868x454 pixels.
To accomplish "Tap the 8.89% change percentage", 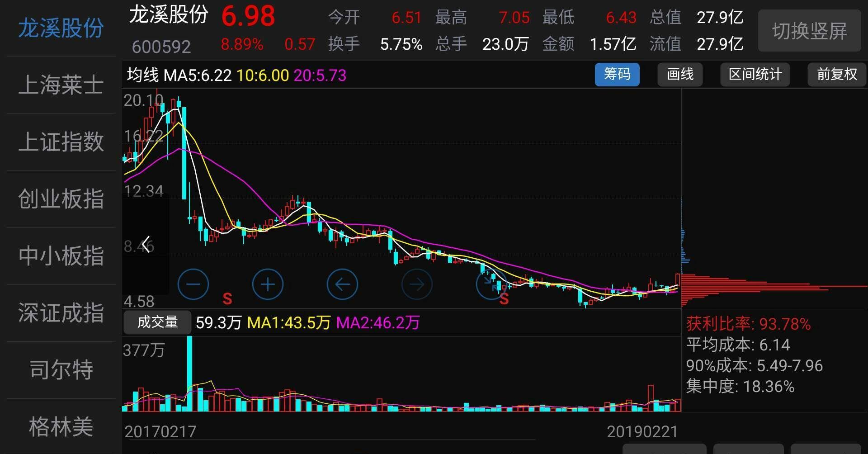I will click(x=242, y=44).
